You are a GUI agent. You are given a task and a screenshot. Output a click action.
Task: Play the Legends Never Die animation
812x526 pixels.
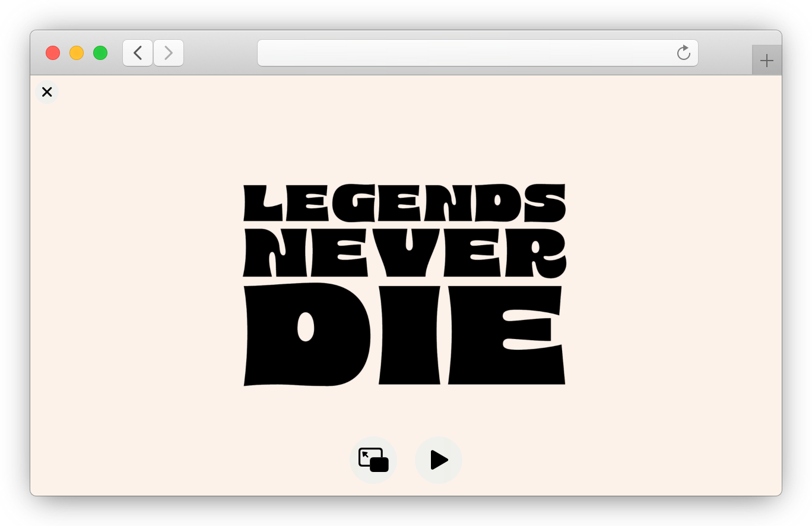point(439,460)
